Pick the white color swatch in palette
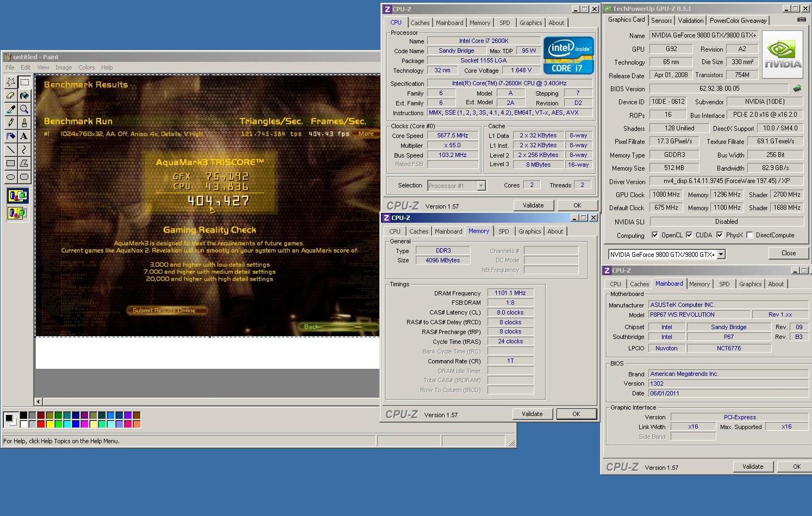The image size is (812, 516). pos(23,424)
